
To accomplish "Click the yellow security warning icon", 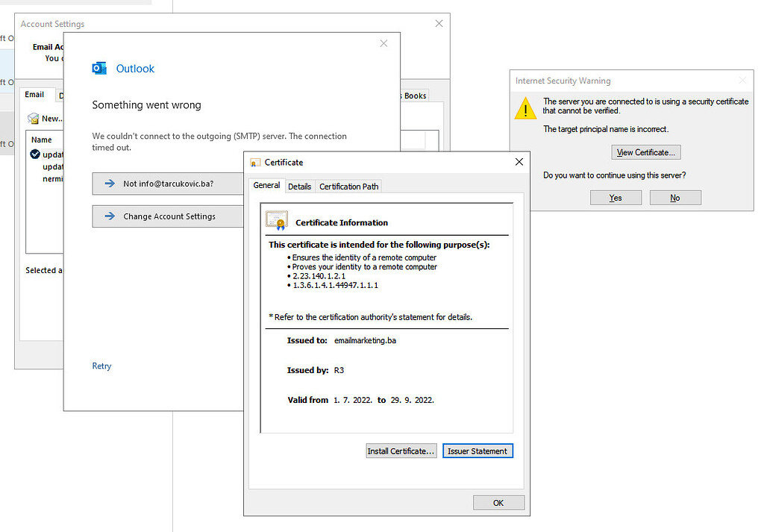I will (526, 110).
